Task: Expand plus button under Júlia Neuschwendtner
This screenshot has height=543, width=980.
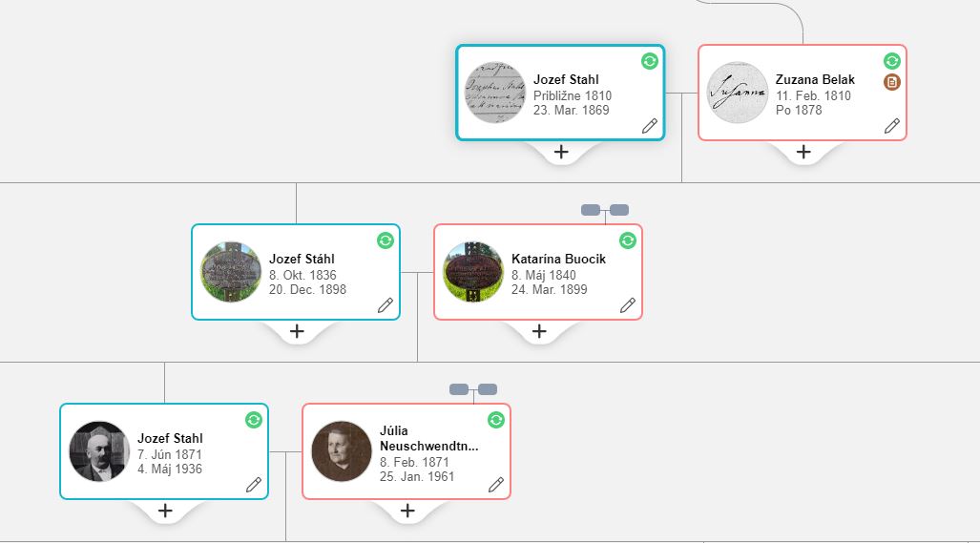Action: (407, 511)
